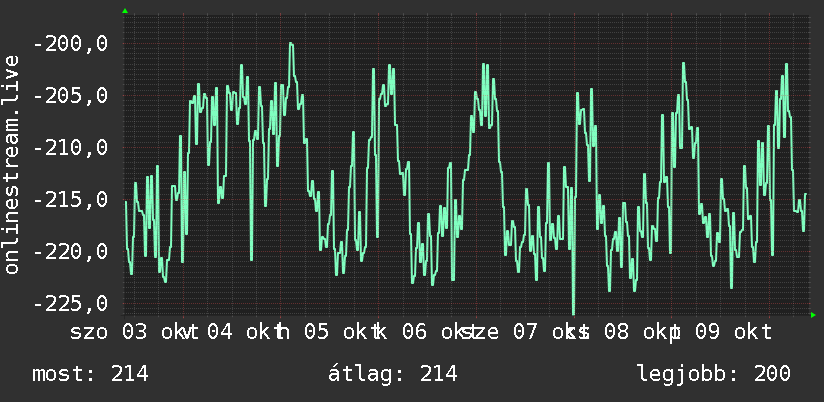This screenshot has width=824, height=402.
Task: Click the átlag: 214 average value text
Action: 393,374
